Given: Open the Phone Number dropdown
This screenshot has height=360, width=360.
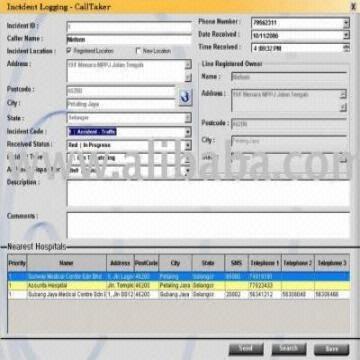Looking at the screenshot, I should [346, 23].
